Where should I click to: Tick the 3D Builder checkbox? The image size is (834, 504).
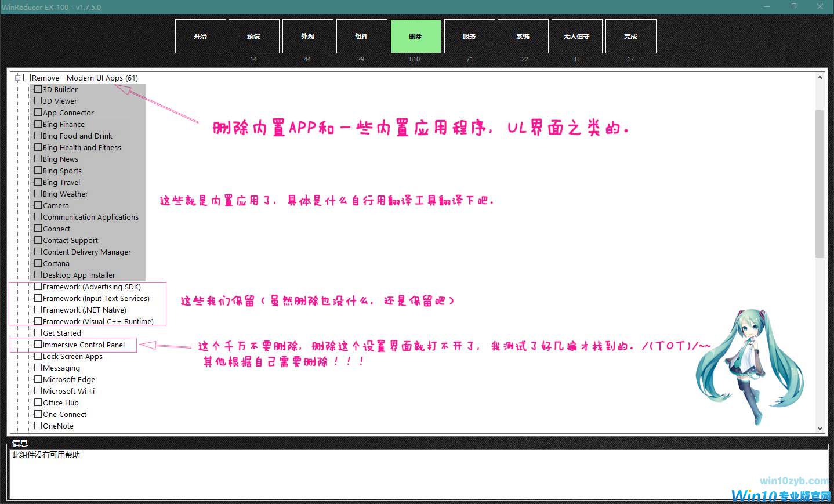[x=38, y=89]
